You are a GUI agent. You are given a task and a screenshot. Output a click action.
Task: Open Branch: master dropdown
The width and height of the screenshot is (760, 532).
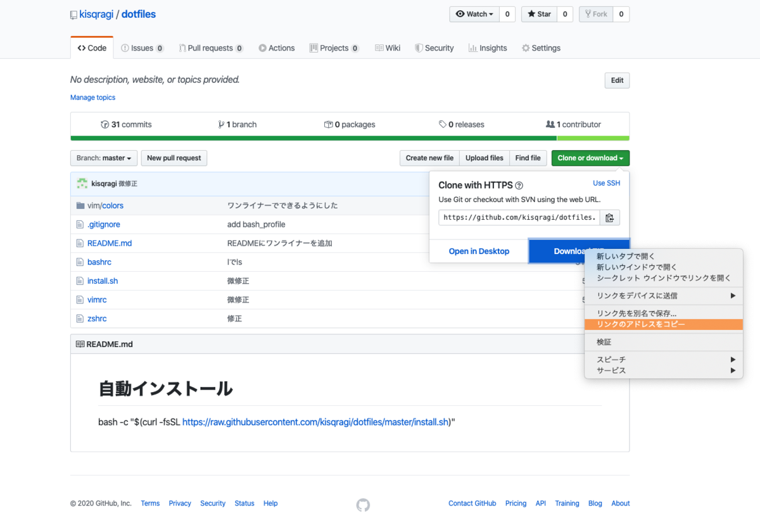104,158
